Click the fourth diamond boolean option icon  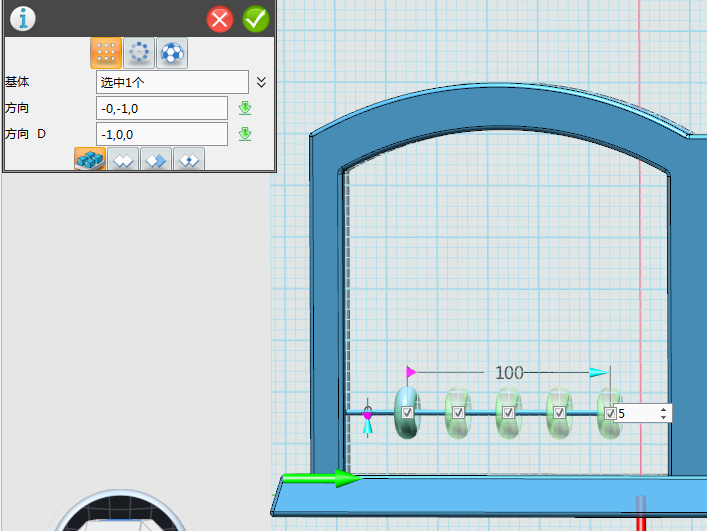pyautogui.click(x=189, y=160)
